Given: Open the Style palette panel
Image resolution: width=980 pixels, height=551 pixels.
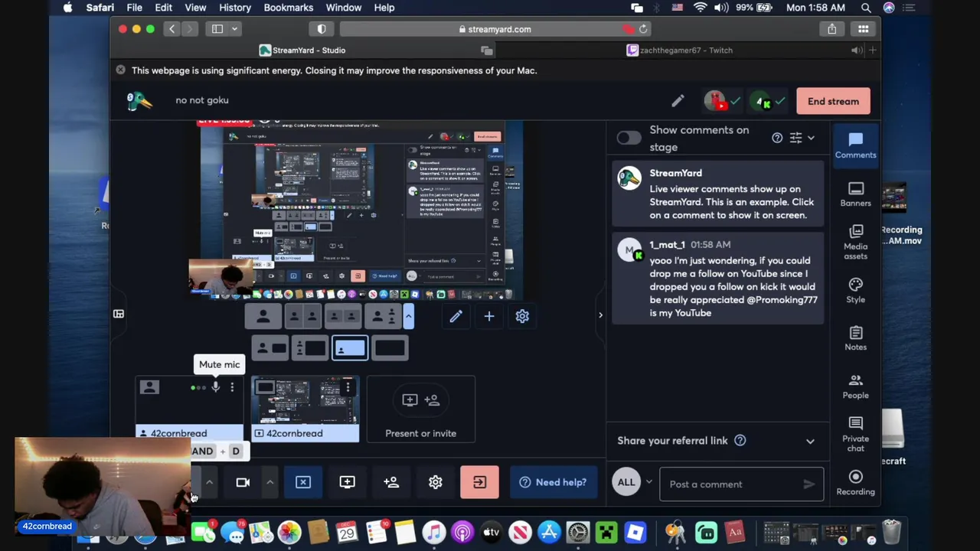Looking at the screenshot, I should pyautogui.click(x=855, y=290).
